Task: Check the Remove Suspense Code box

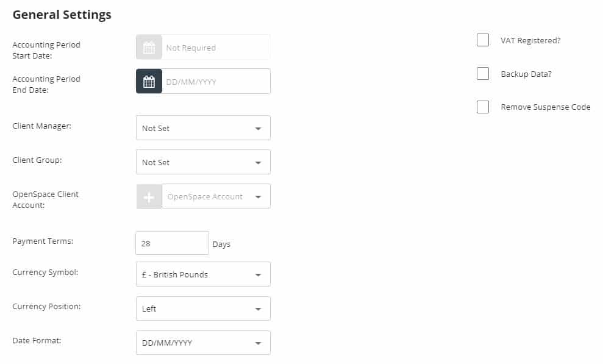Action: click(x=483, y=107)
